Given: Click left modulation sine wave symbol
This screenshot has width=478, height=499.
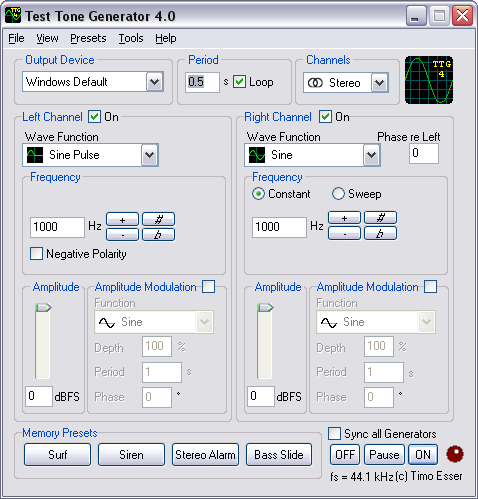Looking at the screenshot, I should point(107,322).
